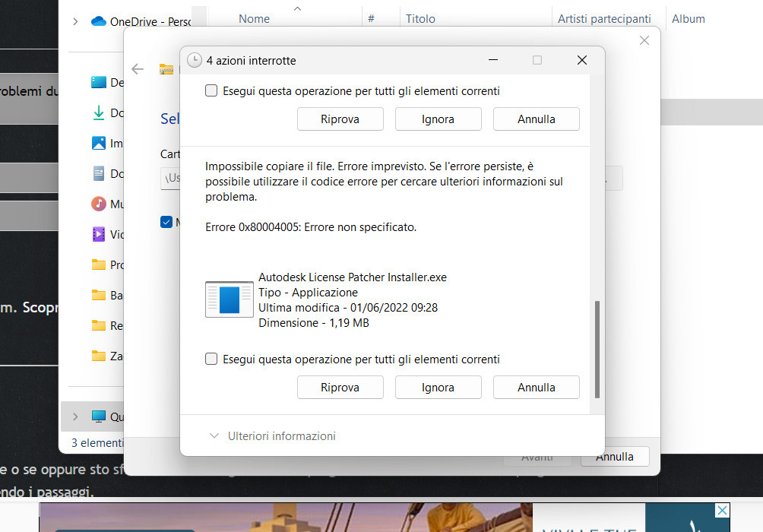Click 'Tipo - Applicazione' text
This screenshot has height=532, width=763.
[308, 293]
